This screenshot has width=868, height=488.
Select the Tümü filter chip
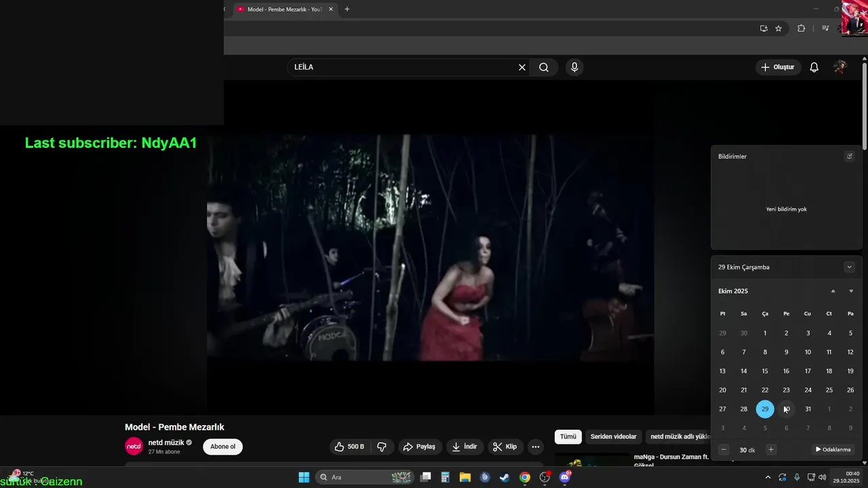[568, 436]
